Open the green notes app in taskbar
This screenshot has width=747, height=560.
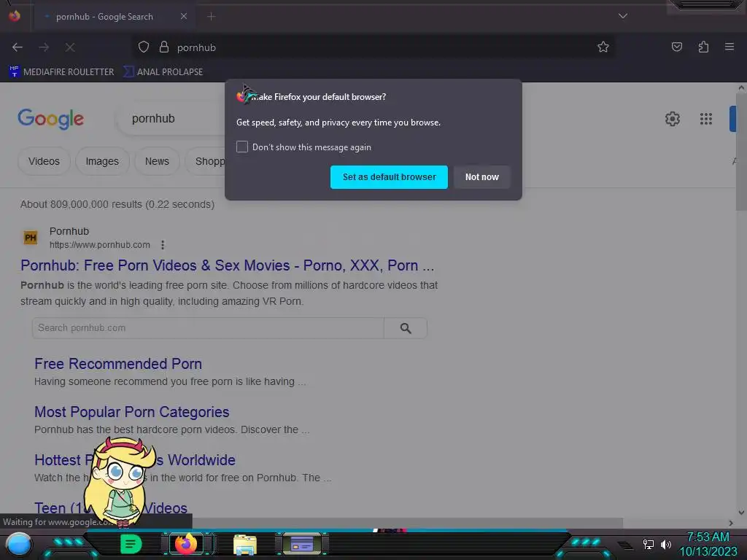click(x=131, y=544)
